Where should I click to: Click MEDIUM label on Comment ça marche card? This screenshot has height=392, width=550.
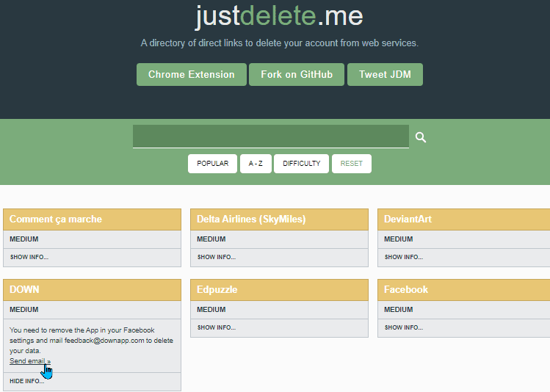pyautogui.click(x=23, y=239)
